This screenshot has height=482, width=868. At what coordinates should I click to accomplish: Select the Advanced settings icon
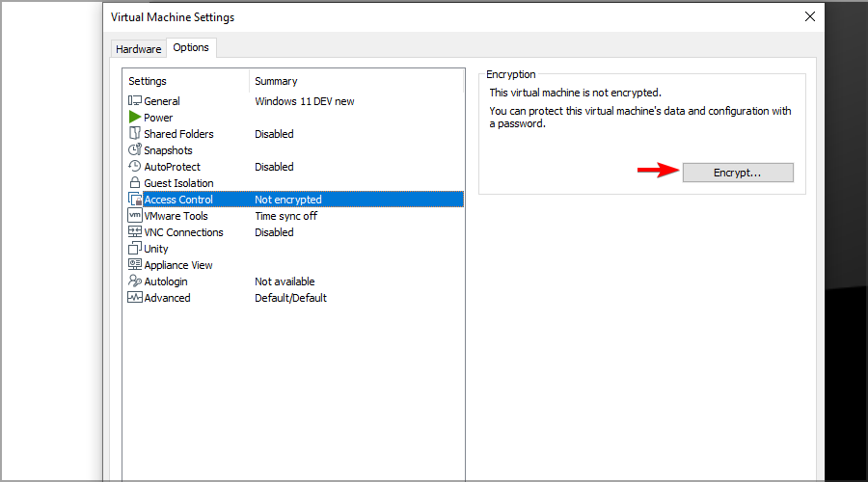click(x=135, y=298)
